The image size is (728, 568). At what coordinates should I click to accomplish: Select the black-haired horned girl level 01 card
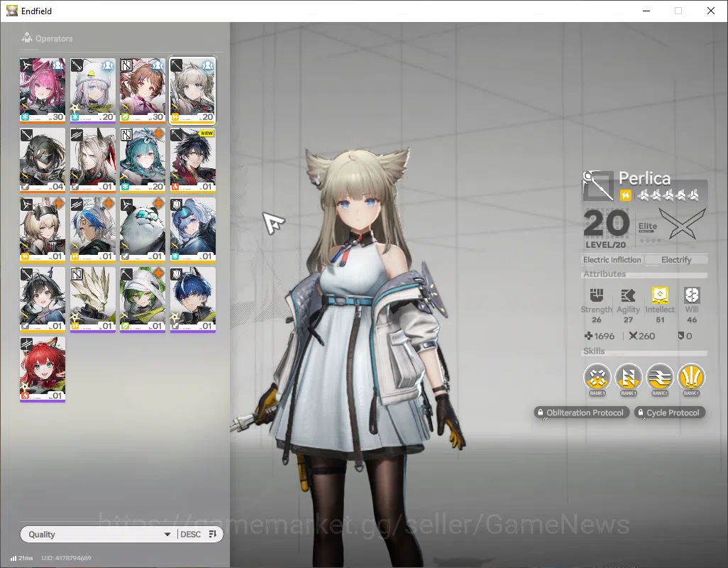tap(43, 300)
